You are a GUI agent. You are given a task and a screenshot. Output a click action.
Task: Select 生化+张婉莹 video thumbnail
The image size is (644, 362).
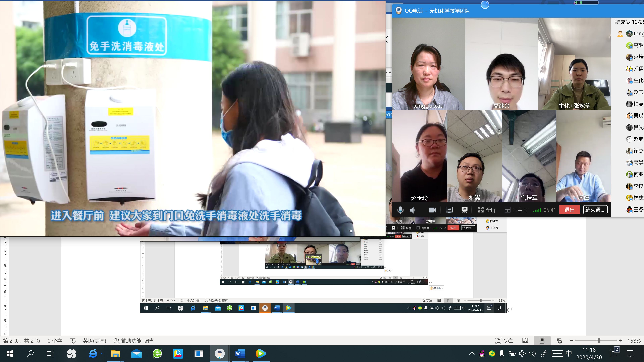pos(574,64)
